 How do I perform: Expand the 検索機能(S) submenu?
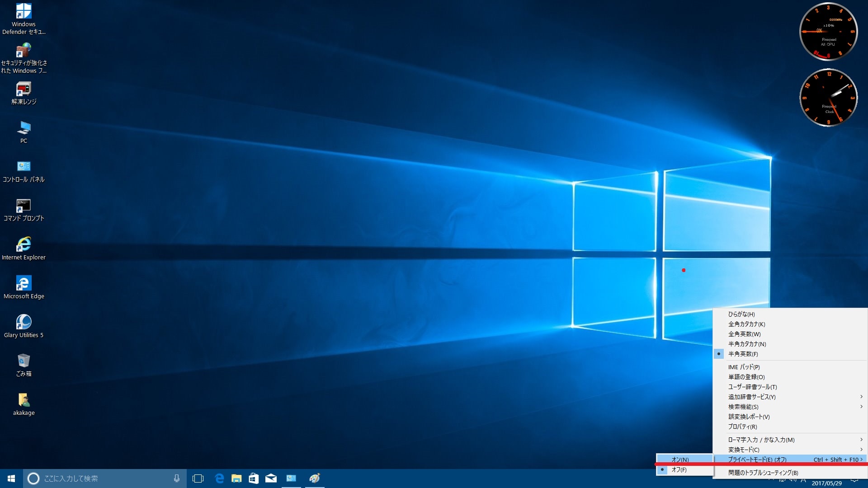[x=790, y=407]
